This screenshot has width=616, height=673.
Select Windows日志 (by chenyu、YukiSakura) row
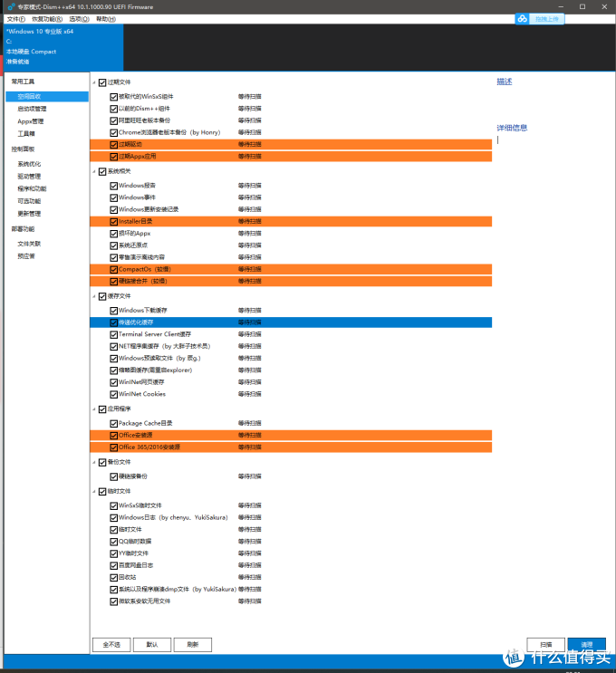pos(291,517)
